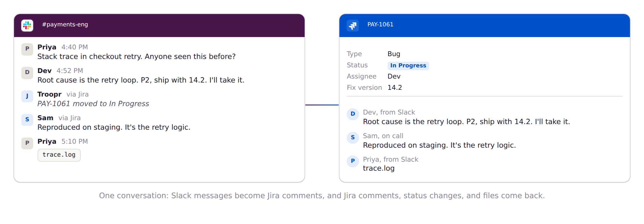Image resolution: width=644 pixels, height=224 pixels.
Task: Click Dev's avatar on the Jira comment
Action: pyautogui.click(x=353, y=115)
